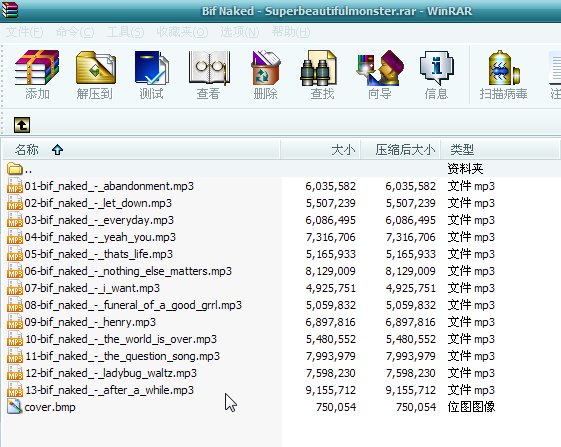
Task: Click the Add (添加) toolbar icon
Action: tap(37, 68)
